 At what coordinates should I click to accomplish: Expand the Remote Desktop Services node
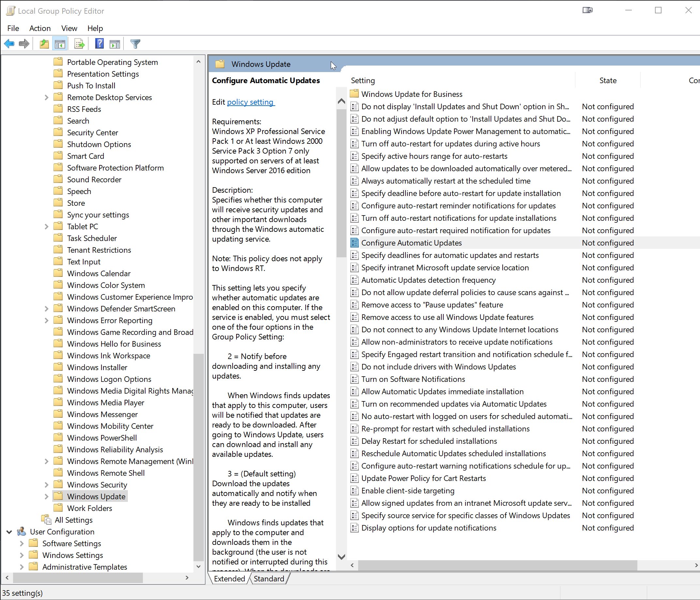(46, 97)
